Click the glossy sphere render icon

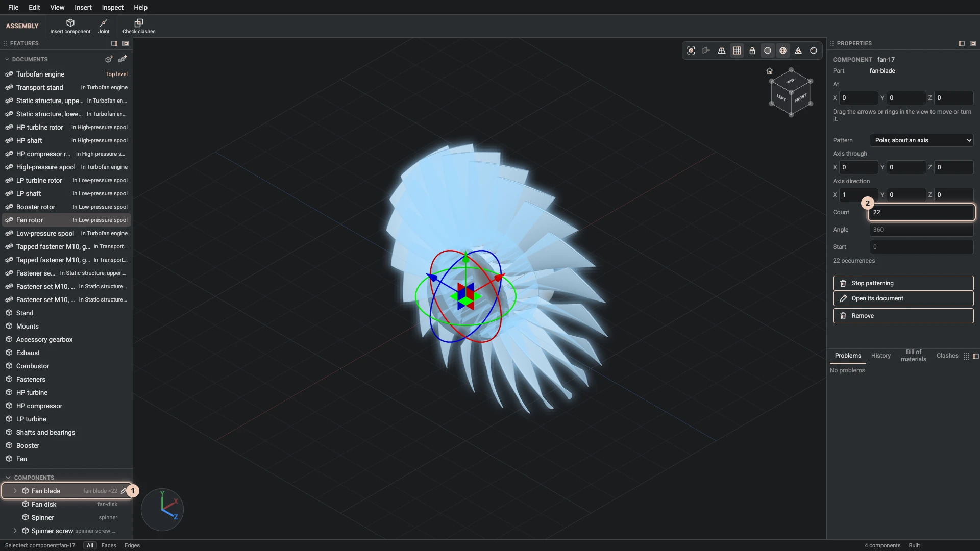coord(814,51)
